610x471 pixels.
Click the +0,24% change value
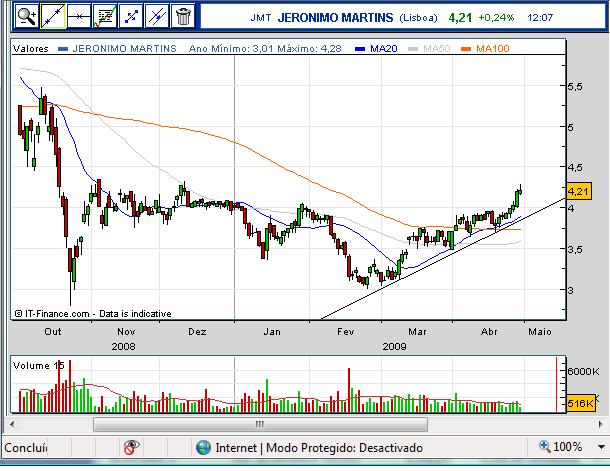coord(496,18)
